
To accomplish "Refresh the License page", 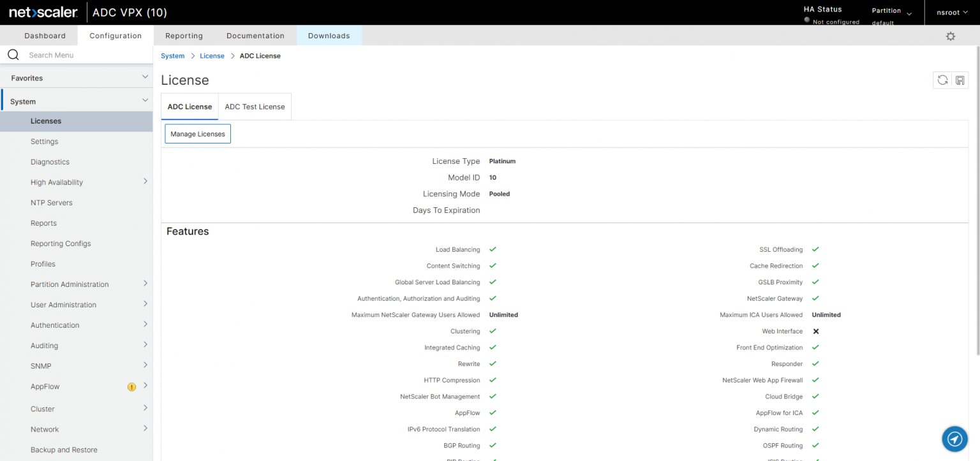I will [x=942, y=80].
